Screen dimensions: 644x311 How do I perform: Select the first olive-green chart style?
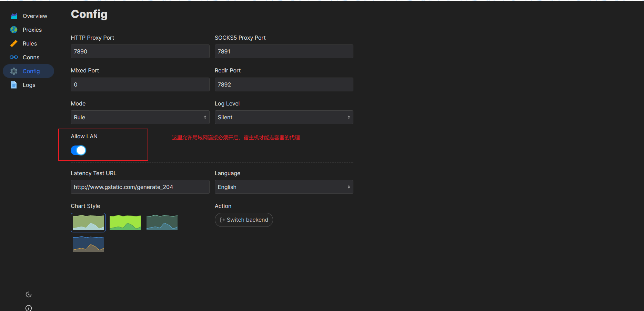pyautogui.click(x=88, y=222)
